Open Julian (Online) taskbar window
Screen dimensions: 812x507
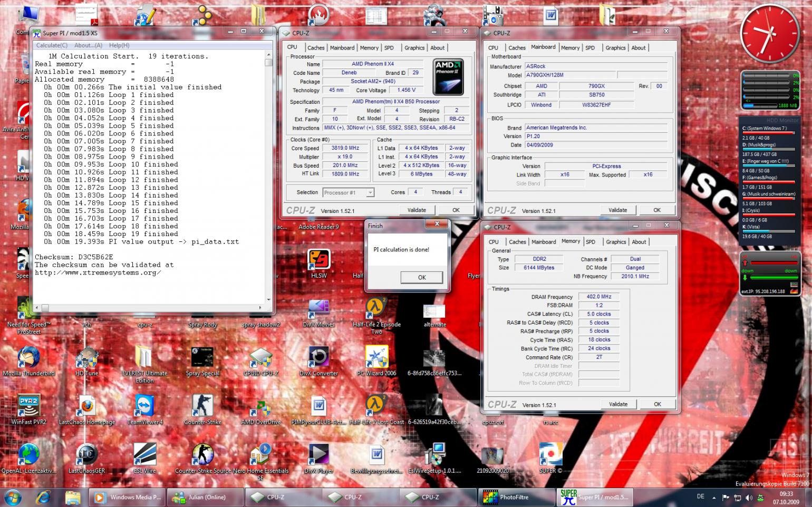pos(205,497)
